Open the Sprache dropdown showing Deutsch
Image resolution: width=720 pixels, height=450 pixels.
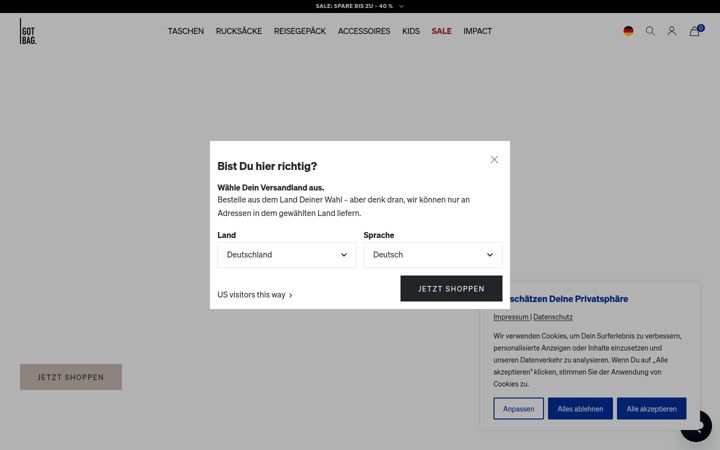(433, 255)
